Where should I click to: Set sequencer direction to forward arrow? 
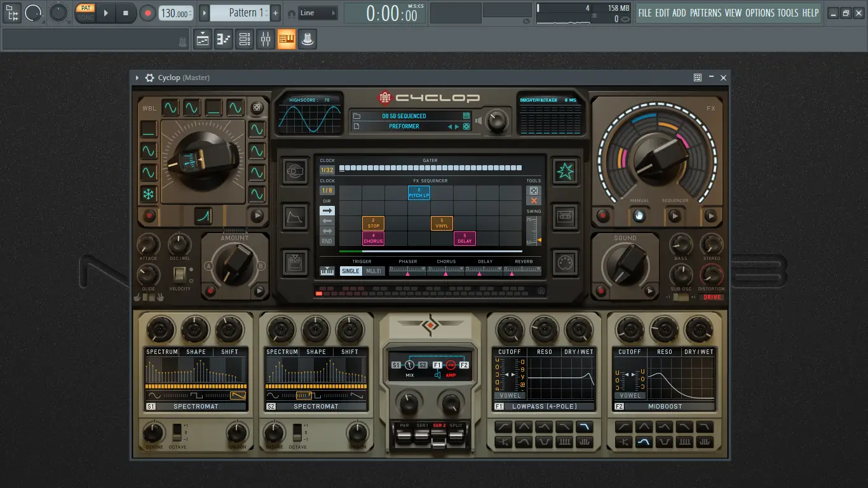327,210
